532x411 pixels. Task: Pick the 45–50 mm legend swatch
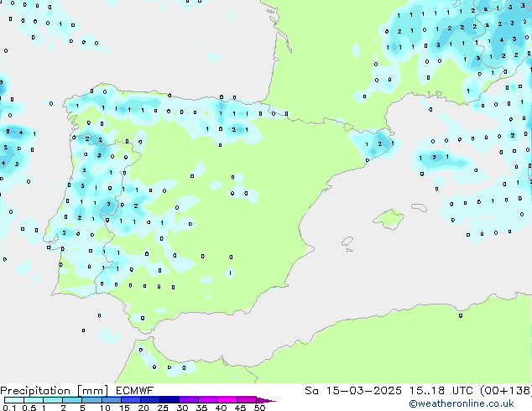point(247,400)
